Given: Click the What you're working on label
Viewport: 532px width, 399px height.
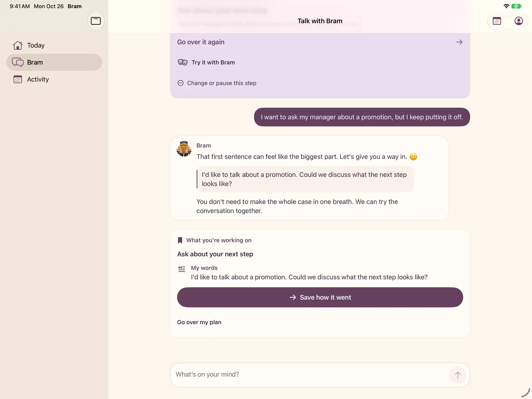Looking at the screenshot, I should click(219, 240).
